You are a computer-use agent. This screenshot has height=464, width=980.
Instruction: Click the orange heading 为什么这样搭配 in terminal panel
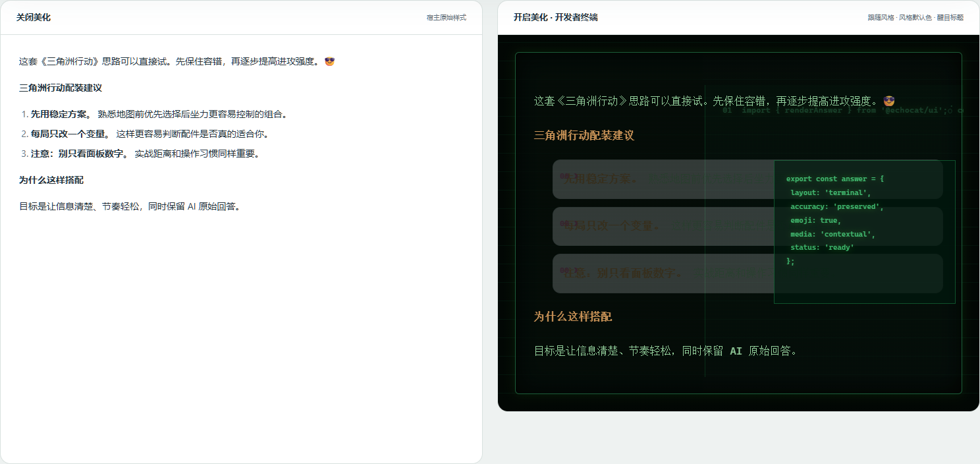point(573,316)
